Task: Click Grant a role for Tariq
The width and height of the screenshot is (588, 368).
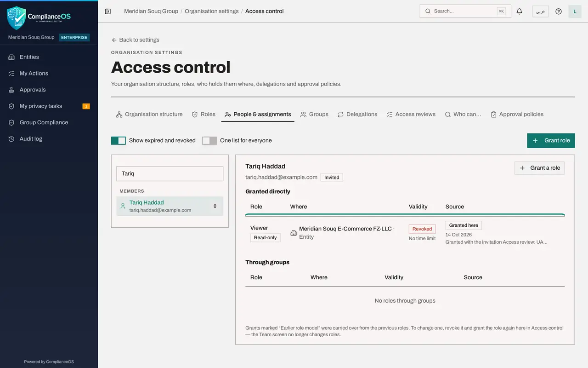Action: (x=540, y=168)
